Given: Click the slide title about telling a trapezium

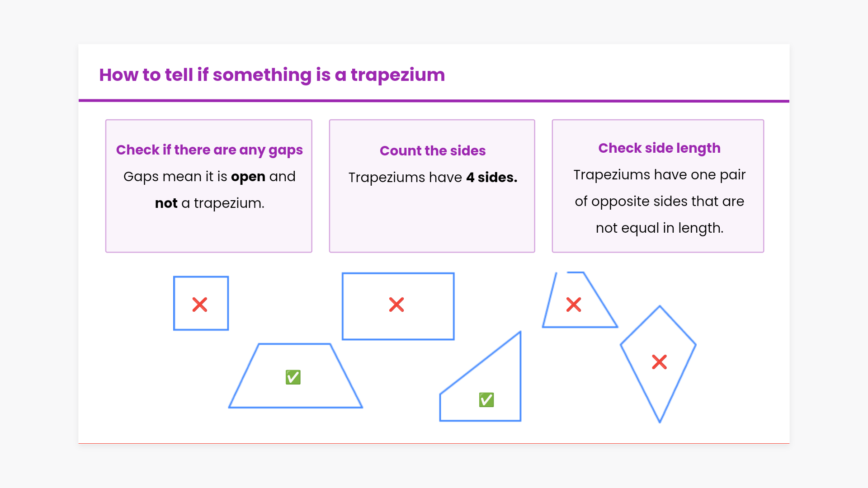Looking at the screenshot, I should coord(272,75).
